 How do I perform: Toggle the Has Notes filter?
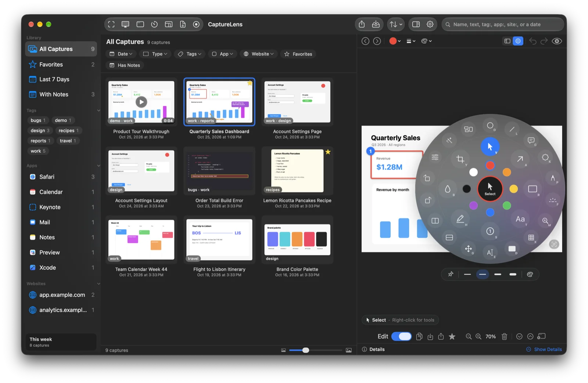coord(125,65)
